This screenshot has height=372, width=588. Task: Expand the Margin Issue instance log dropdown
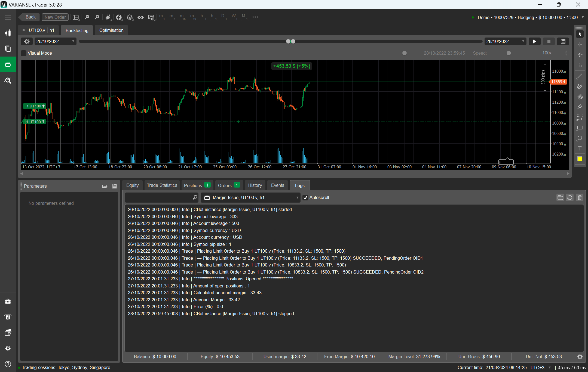click(x=251, y=198)
